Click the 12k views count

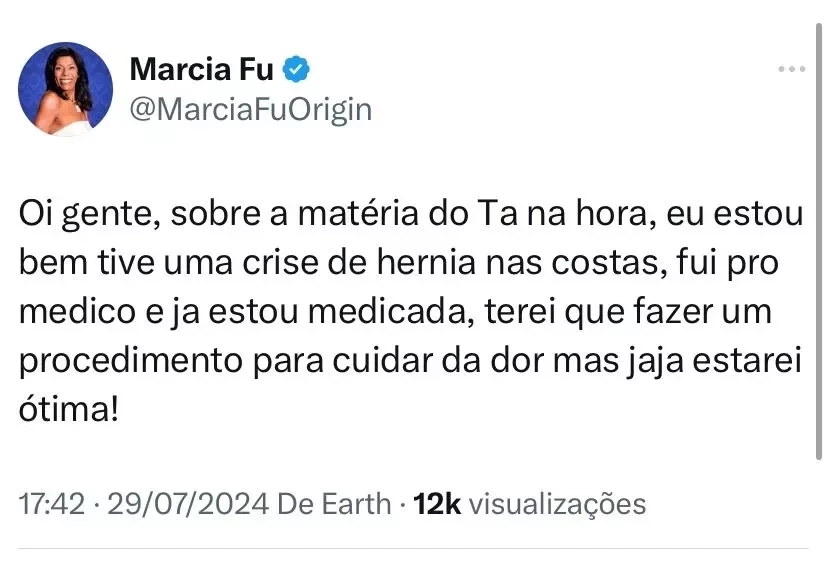click(x=437, y=504)
